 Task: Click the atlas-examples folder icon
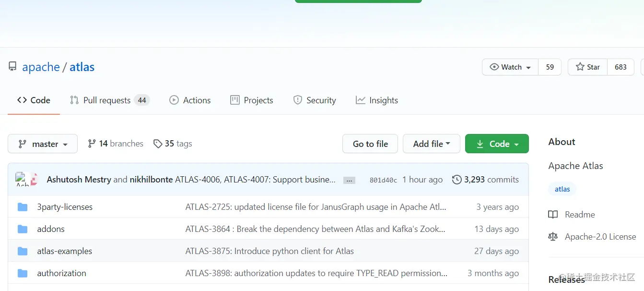point(23,251)
